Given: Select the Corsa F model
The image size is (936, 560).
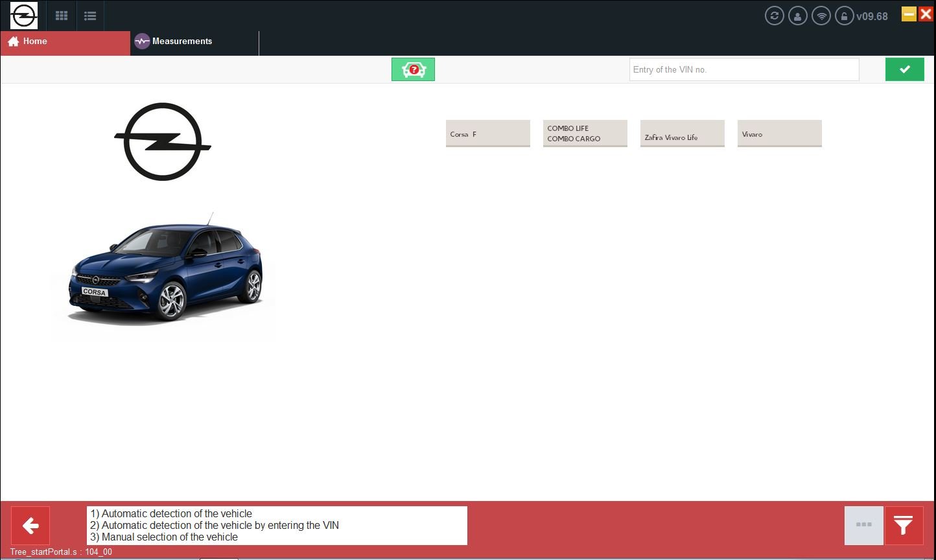Looking at the screenshot, I should pyautogui.click(x=487, y=134).
